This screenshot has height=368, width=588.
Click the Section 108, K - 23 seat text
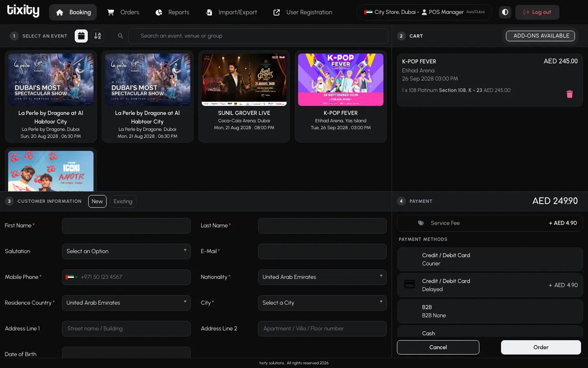coord(461,90)
